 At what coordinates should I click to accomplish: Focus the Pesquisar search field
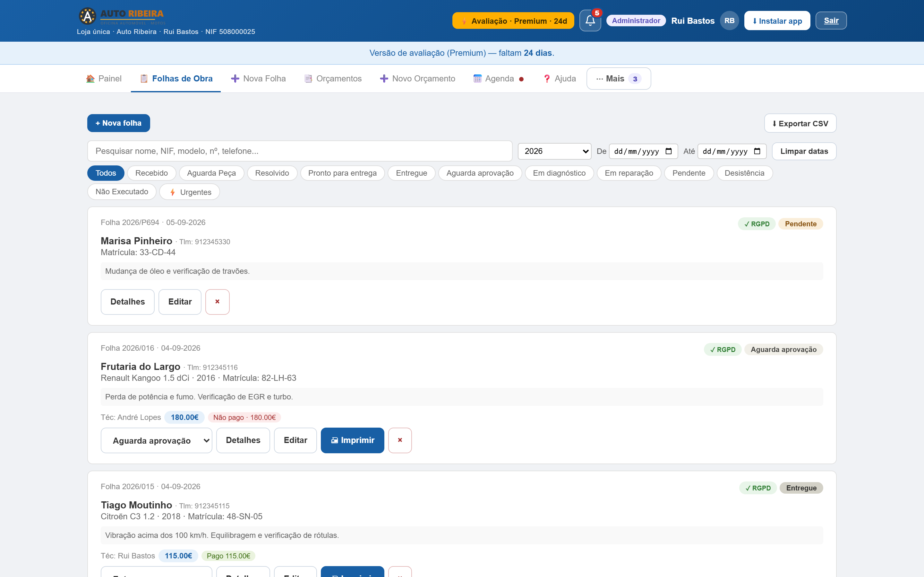pos(300,151)
